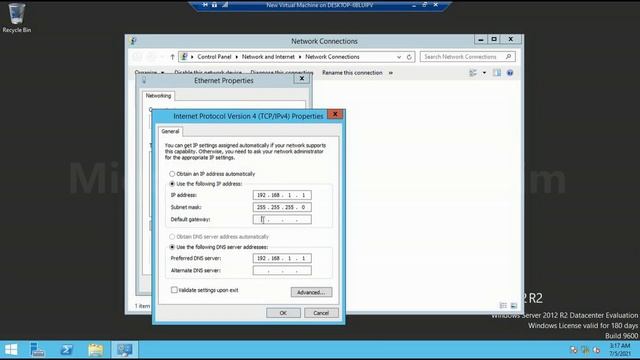Open the Help icon in Network Connections
640x360 pixels.
[x=510, y=73]
